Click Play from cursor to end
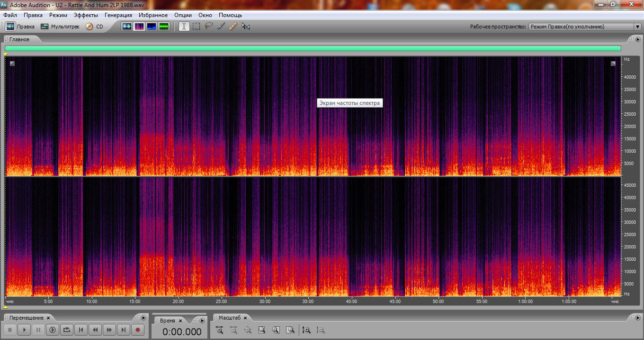This screenshot has width=644, height=340. [x=53, y=329]
